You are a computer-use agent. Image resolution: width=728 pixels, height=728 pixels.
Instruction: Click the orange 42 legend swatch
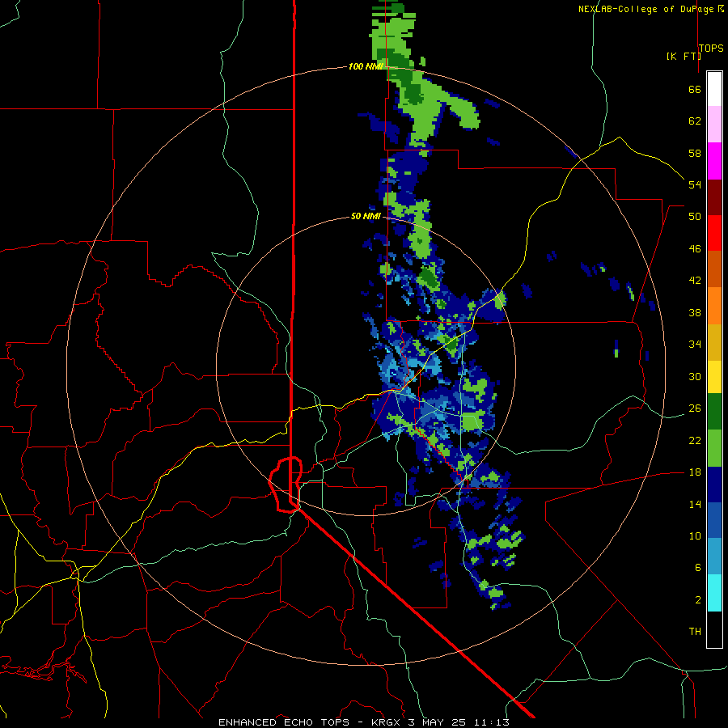tap(714, 306)
